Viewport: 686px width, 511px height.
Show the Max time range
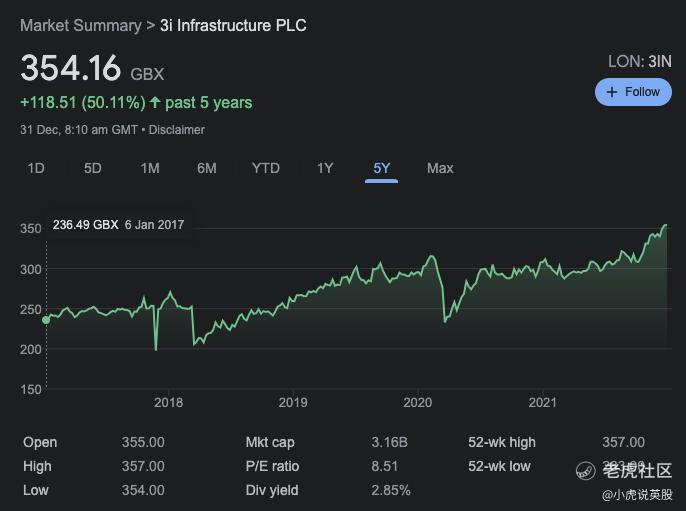point(440,168)
